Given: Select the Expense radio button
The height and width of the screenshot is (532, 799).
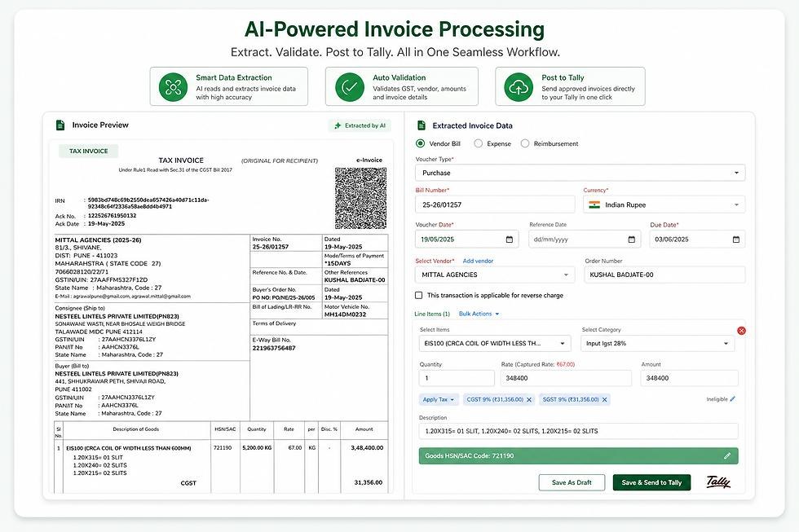Looking at the screenshot, I should tap(478, 143).
